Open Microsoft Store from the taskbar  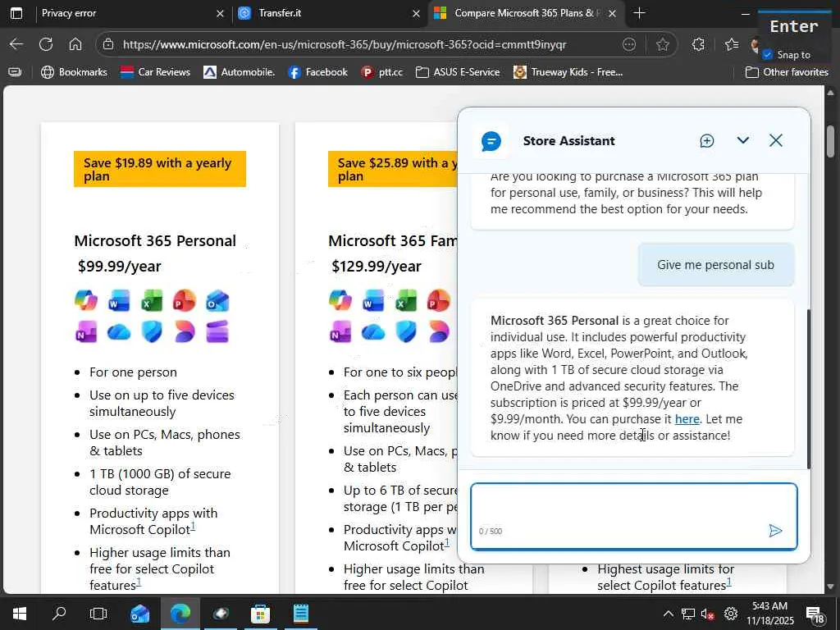(x=260, y=614)
